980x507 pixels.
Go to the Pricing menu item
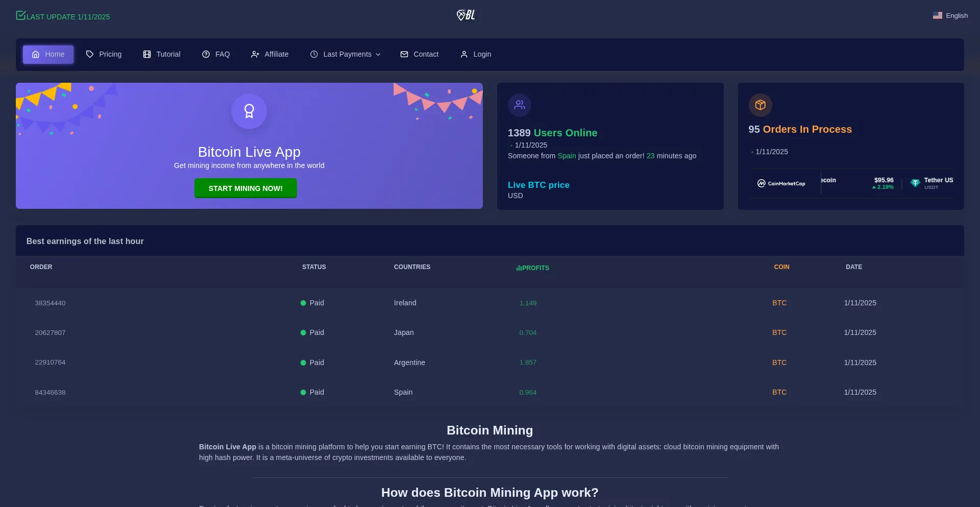(x=104, y=54)
